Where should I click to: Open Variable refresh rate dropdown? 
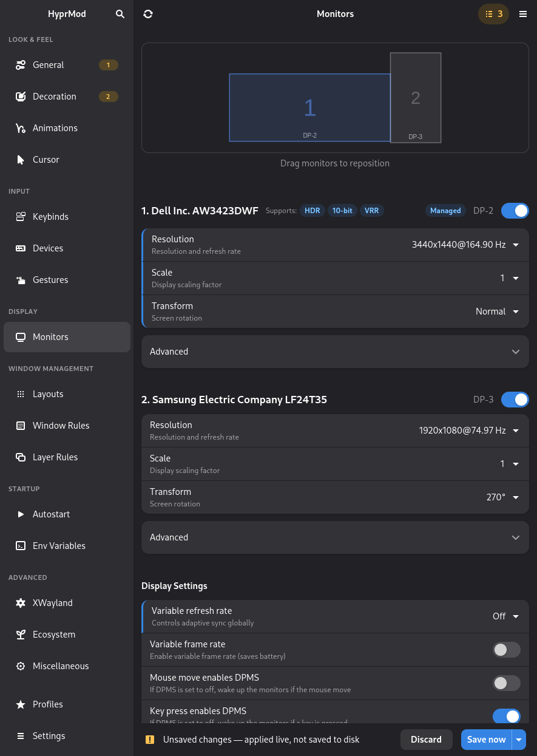[505, 616]
